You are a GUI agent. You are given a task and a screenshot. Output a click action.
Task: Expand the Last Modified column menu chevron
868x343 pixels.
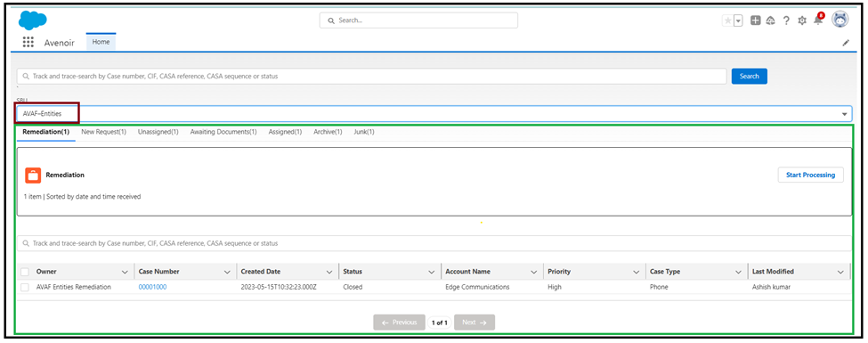tap(840, 272)
